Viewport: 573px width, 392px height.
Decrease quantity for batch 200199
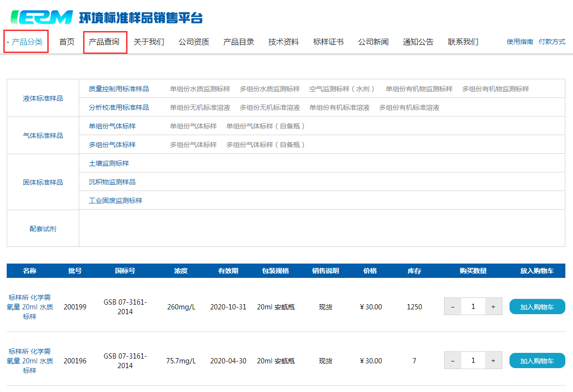[x=453, y=307]
